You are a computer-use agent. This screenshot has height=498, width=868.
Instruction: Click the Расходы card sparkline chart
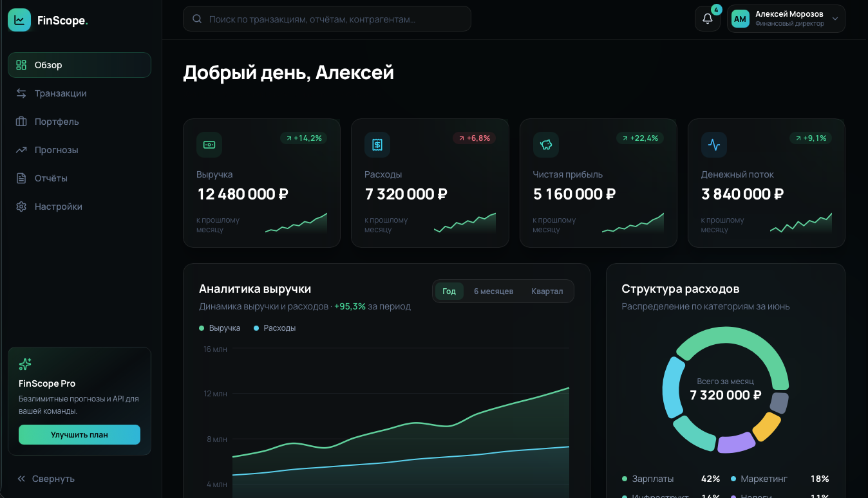click(x=465, y=223)
